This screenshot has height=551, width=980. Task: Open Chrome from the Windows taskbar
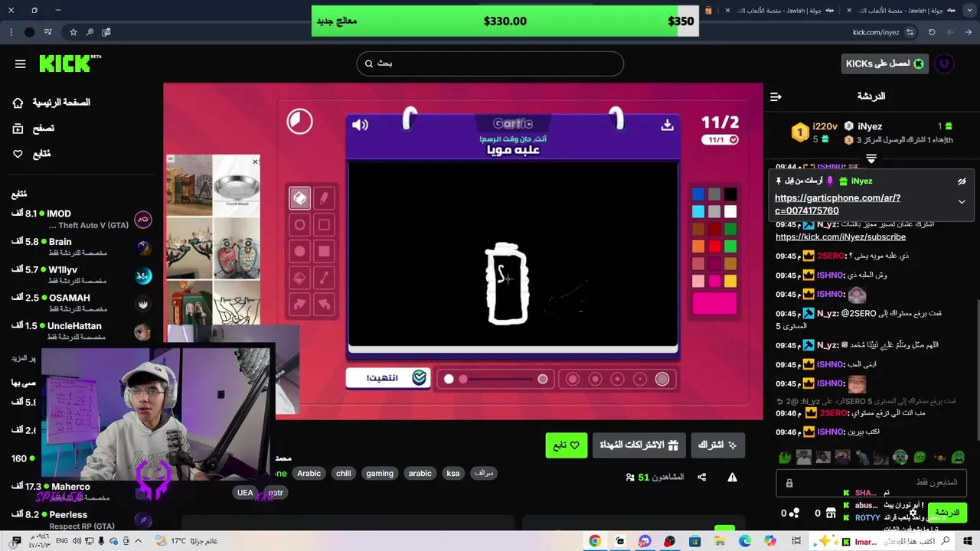tap(595, 541)
